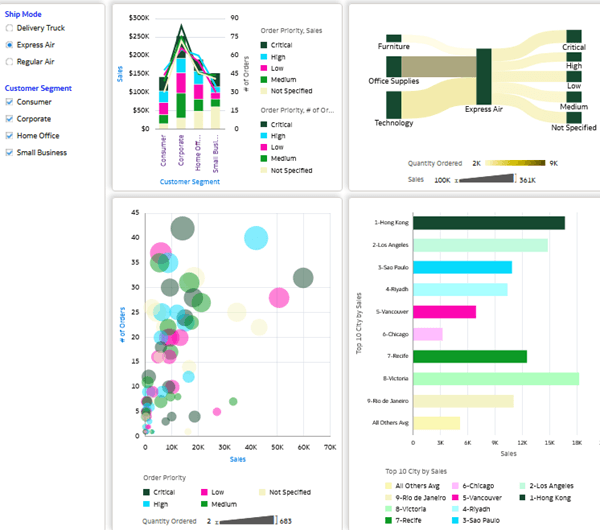Select the 1-Hong Kong bar
Viewport: 600px width, 530px height.
pos(489,223)
